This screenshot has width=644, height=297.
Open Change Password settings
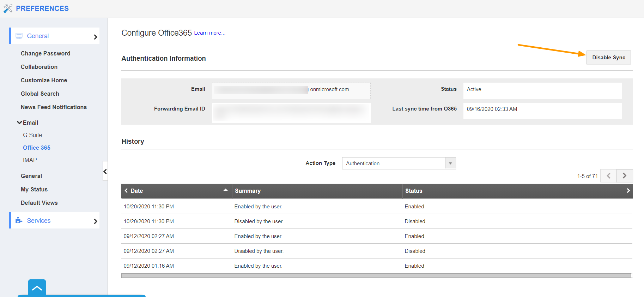point(45,53)
